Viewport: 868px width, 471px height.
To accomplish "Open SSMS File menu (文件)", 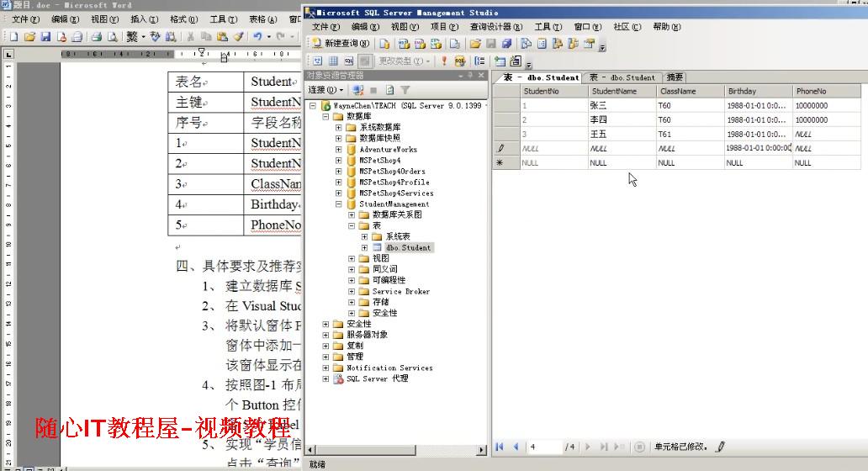I will (x=325, y=27).
